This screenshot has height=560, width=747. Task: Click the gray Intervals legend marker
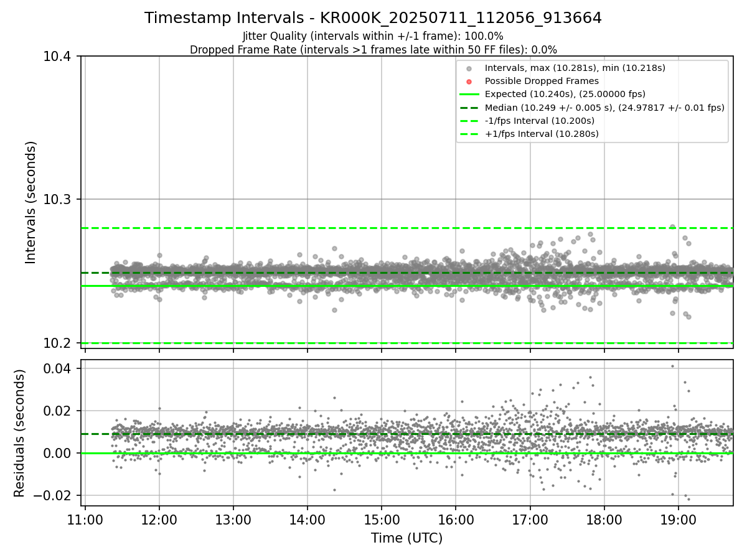click(469, 68)
